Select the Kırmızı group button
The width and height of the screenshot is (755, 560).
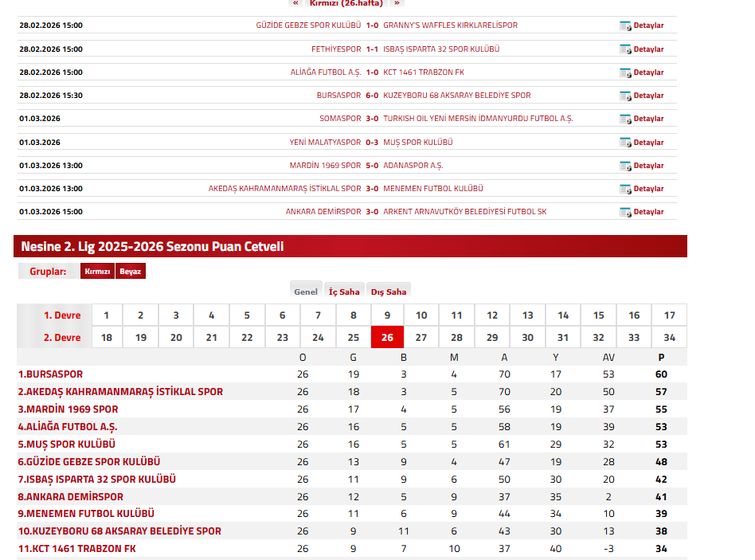97,272
